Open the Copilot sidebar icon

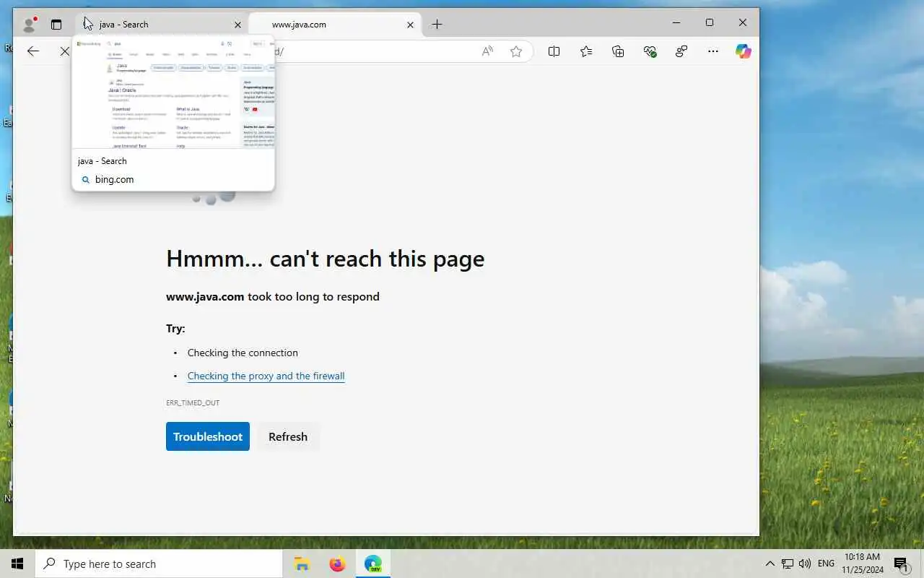pos(744,51)
